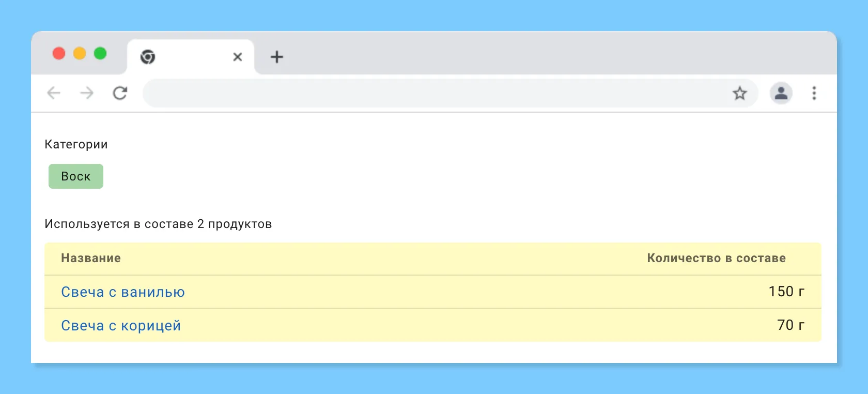Maximize window using the green button

pos(100,53)
